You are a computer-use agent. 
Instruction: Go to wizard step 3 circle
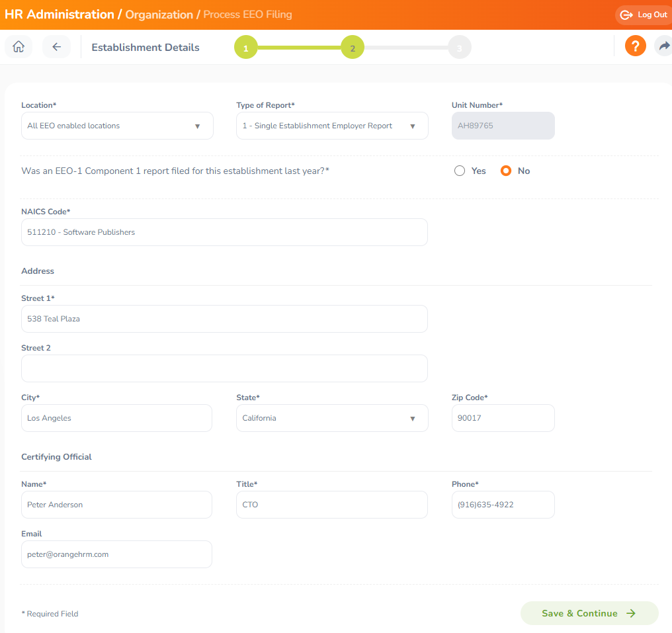click(x=460, y=47)
